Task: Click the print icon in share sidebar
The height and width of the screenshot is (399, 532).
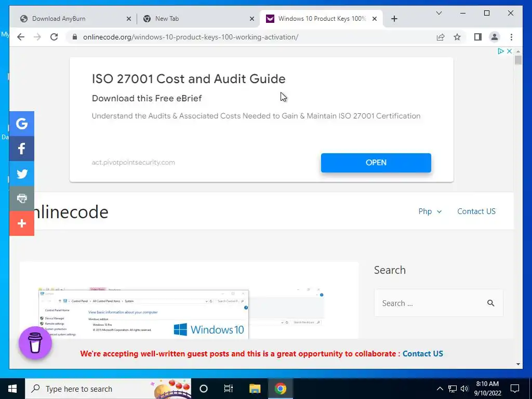Action: 22,198
